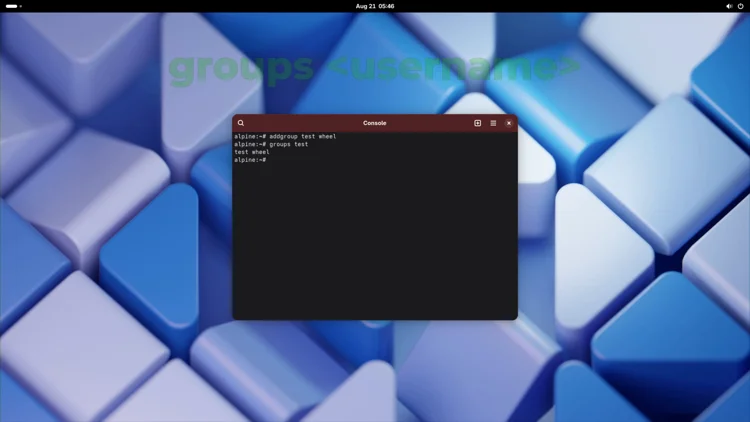Click the empty alpine:~# prompt line
750x422 pixels.
[250, 160]
